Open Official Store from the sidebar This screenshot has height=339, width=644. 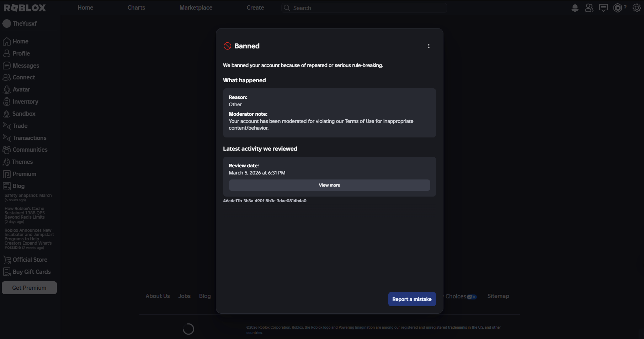coord(25,260)
